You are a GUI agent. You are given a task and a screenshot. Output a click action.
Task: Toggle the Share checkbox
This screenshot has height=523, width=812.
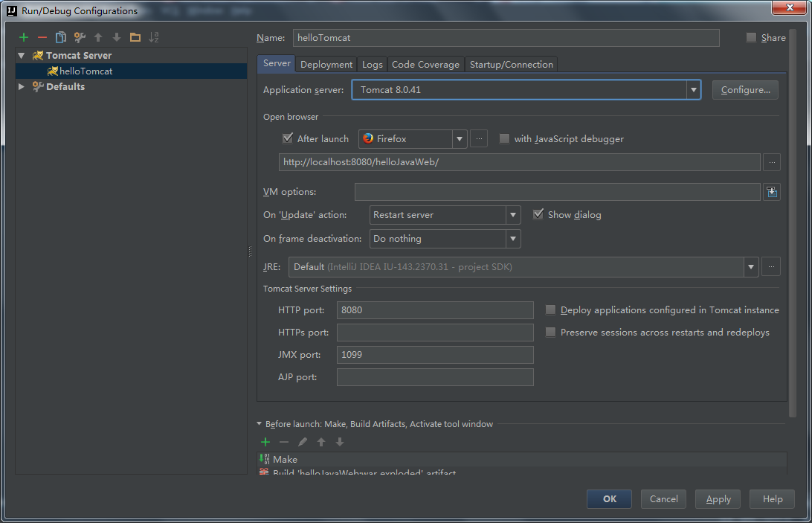751,37
